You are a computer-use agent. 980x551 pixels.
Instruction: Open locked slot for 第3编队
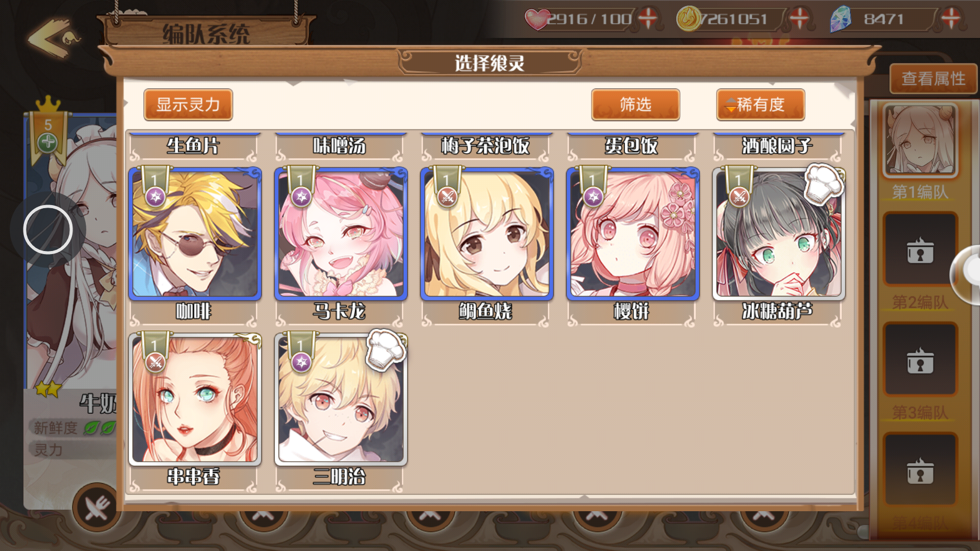click(920, 359)
